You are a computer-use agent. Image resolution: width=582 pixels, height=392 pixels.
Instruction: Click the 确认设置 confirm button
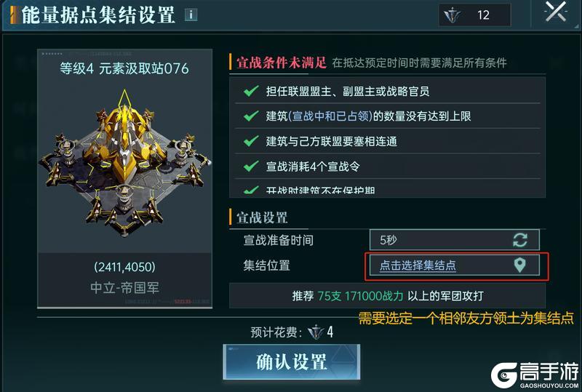pos(292,362)
